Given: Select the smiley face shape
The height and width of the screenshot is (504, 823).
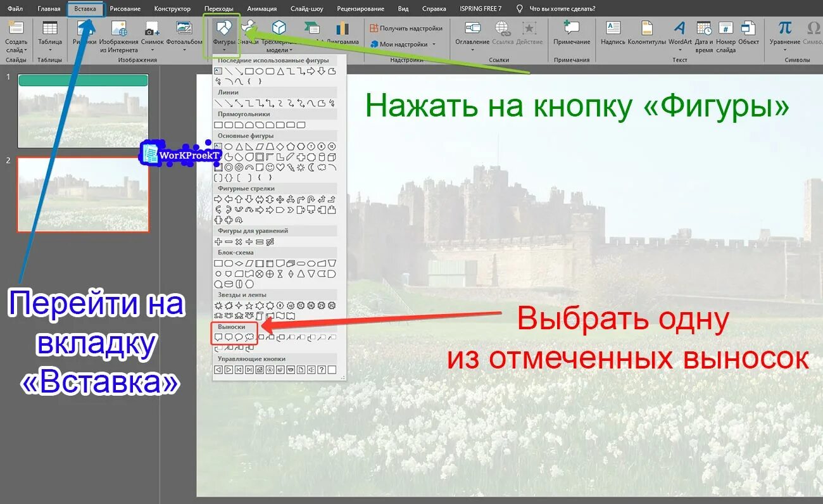Looking at the screenshot, I should coord(270,167).
